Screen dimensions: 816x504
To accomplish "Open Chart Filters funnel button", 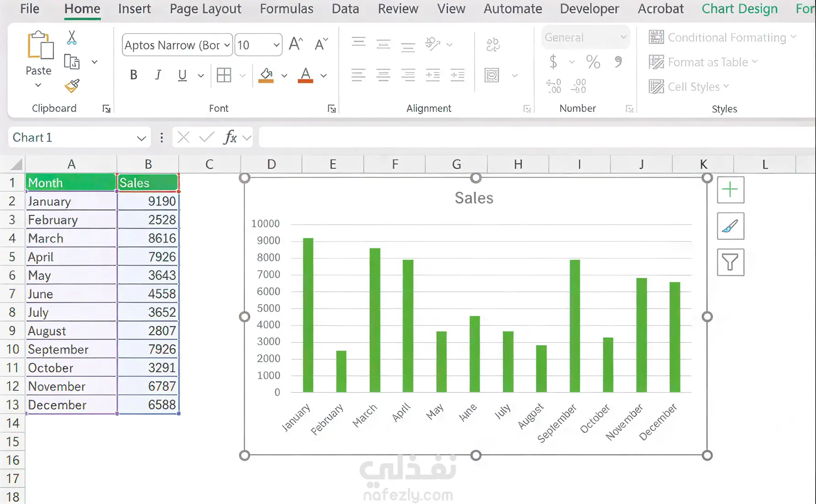I will pos(731,262).
